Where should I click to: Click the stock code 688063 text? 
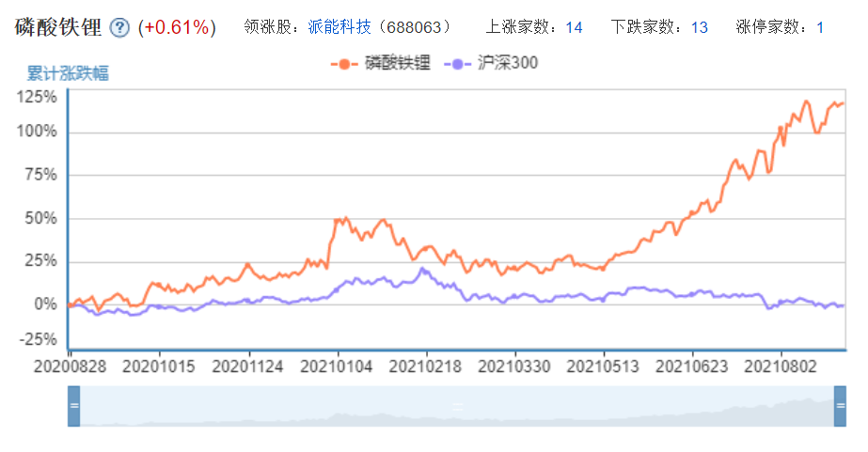pos(414,27)
